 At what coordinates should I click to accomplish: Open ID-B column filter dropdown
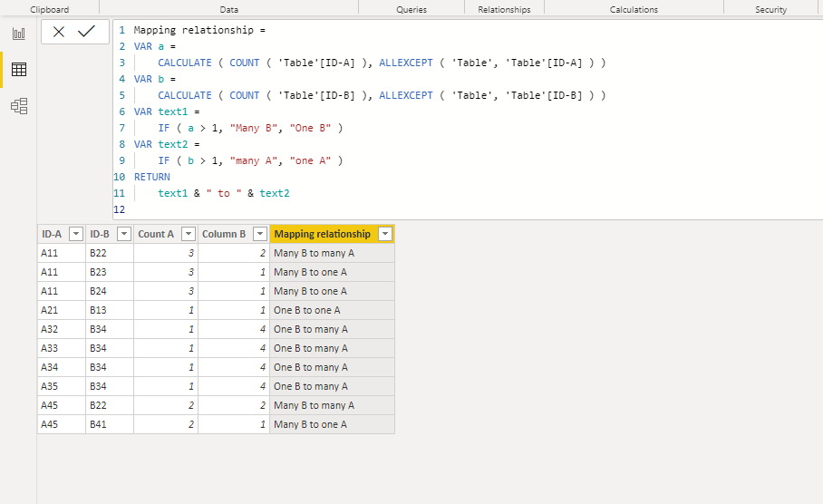(x=124, y=234)
